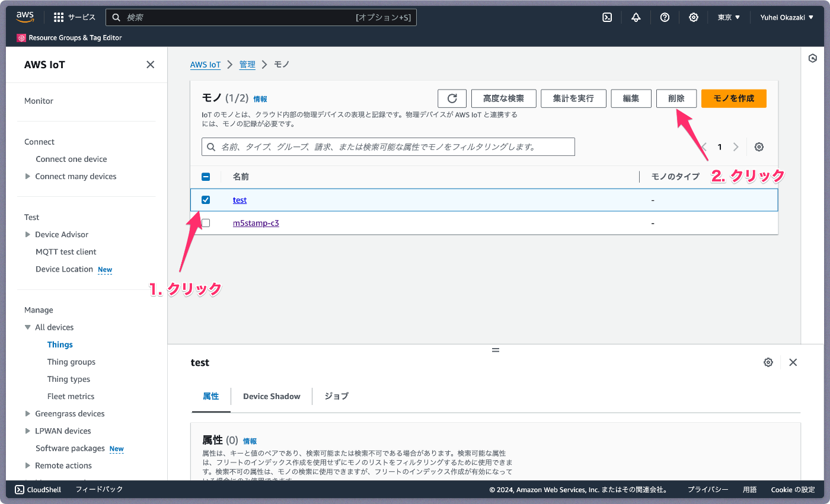830x504 pixels.
Task: Open Thing groups
Action: 71,362
